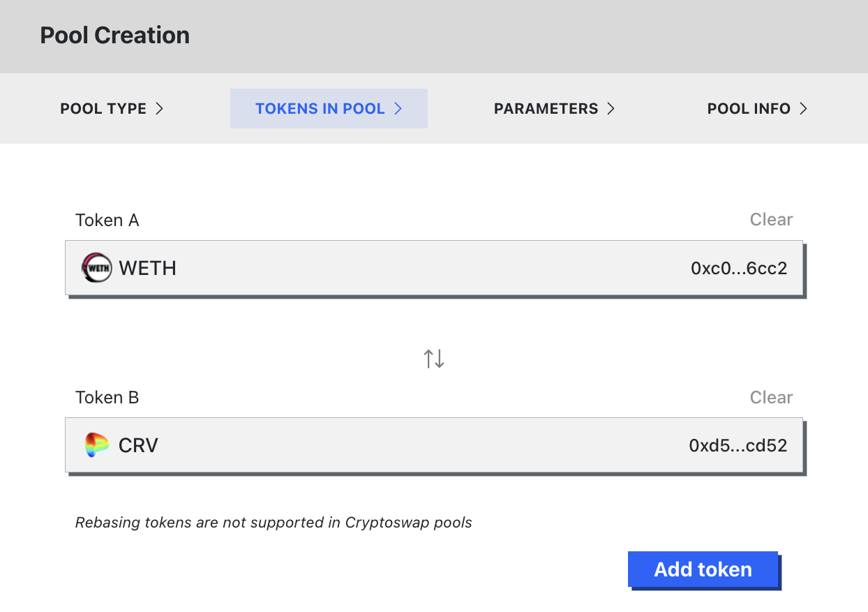Click the CRV address 0xd5...cd52
Screen dimensions: 868x612
[x=738, y=446]
